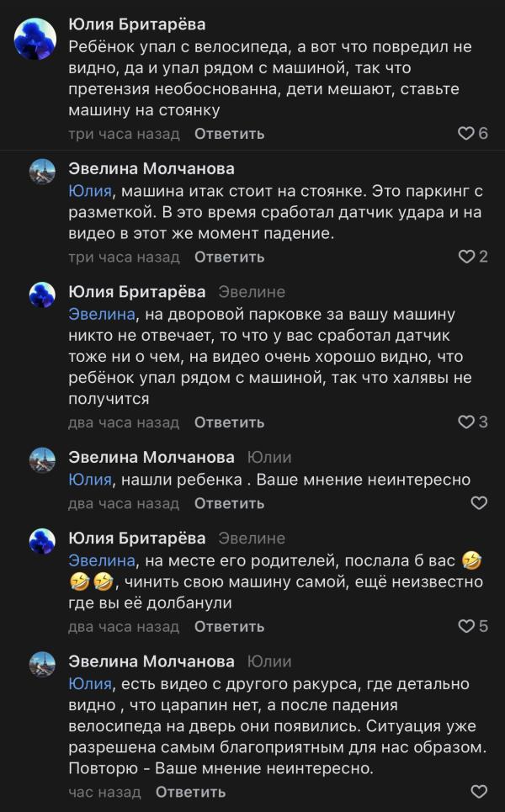
Task: Tap the "час назад" timestamp
Action: (104, 792)
